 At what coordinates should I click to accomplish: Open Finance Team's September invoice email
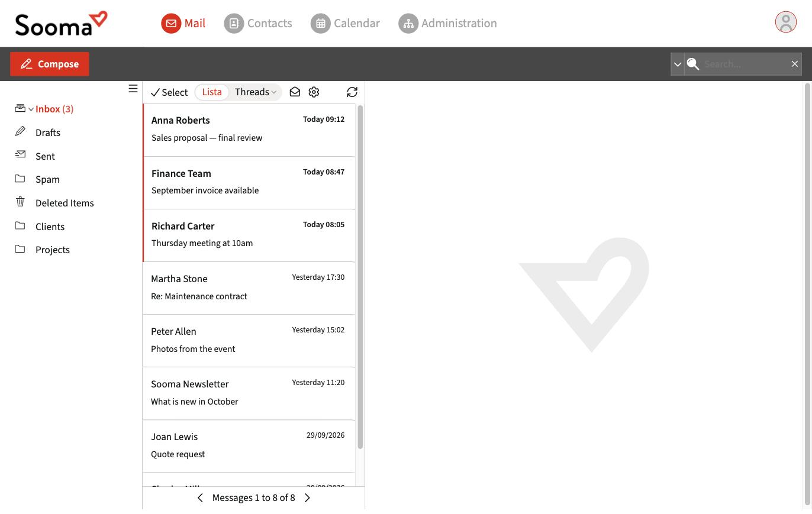(249, 183)
